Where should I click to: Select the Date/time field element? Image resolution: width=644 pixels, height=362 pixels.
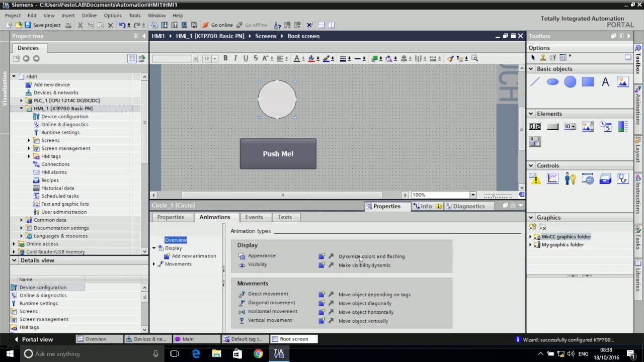pyautogui.click(x=605, y=127)
